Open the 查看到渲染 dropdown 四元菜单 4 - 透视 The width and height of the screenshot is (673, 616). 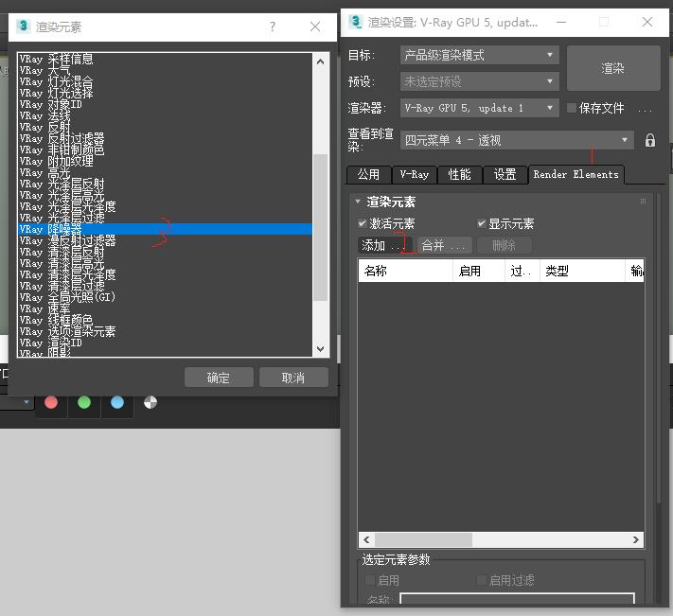point(517,140)
